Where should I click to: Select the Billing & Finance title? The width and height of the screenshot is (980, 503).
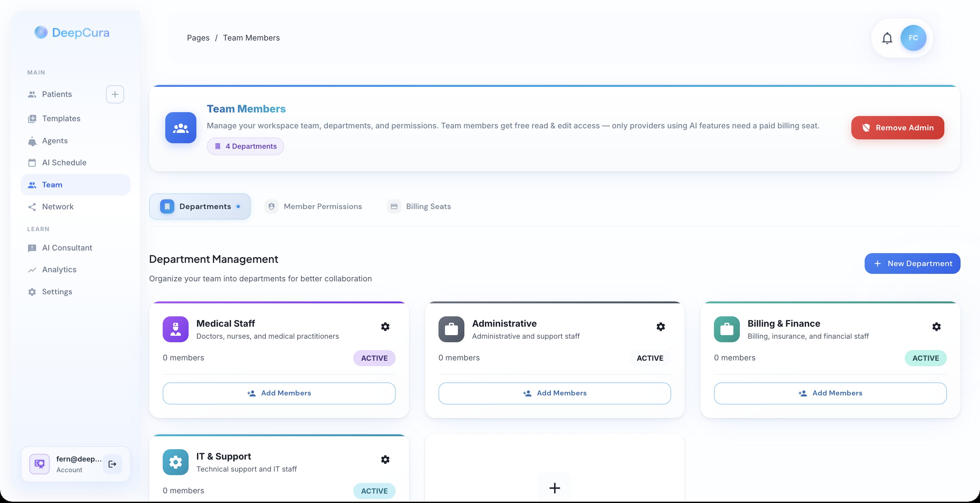[x=784, y=324]
